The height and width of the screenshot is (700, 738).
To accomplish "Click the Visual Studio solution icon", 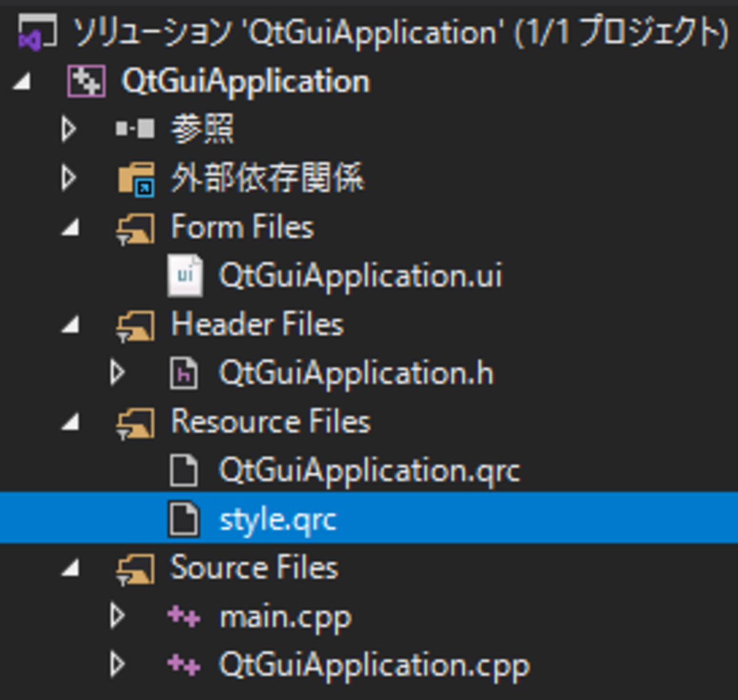I will [x=36, y=32].
